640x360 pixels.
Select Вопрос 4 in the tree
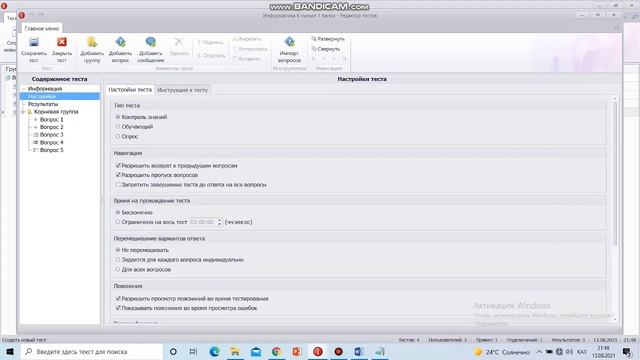pos(51,142)
